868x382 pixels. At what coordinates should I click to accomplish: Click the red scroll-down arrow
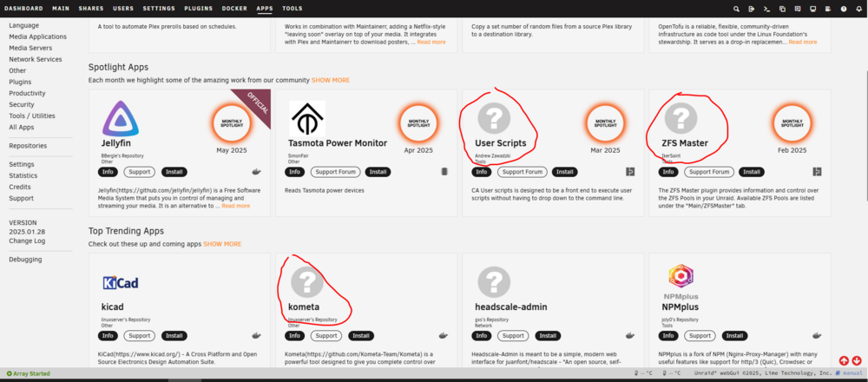pyautogui.click(x=857, y=361)
